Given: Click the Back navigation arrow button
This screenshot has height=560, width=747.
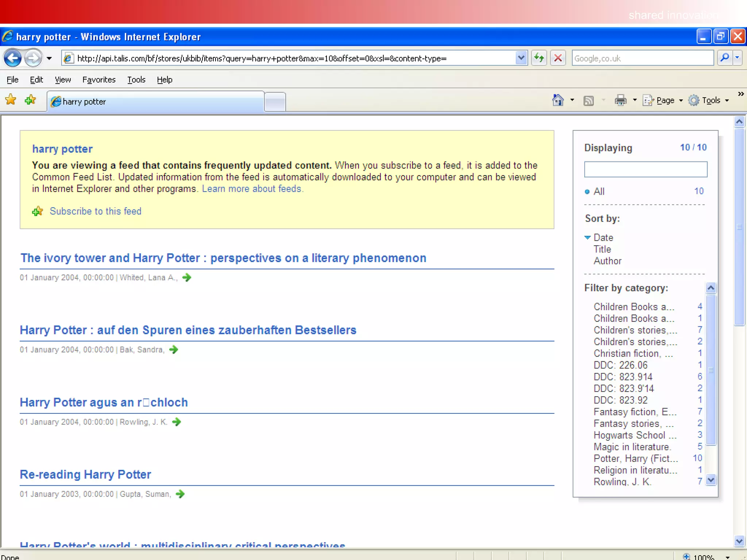Looking at the screenshot, I should [12, 58].
